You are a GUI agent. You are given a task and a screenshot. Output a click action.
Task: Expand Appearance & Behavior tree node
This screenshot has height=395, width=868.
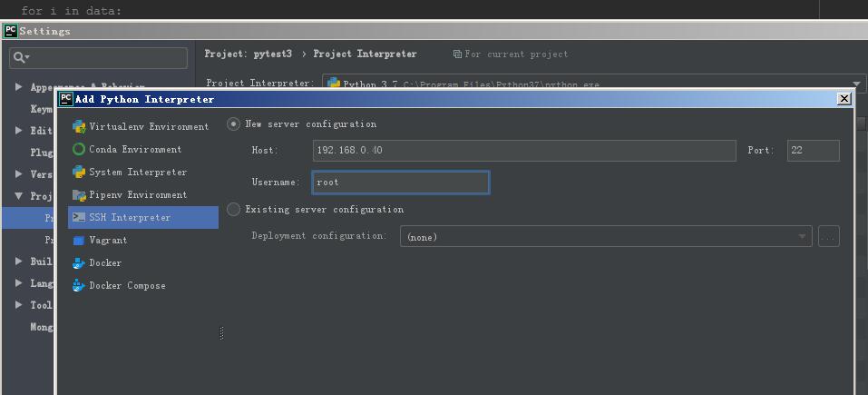[19, 87]
